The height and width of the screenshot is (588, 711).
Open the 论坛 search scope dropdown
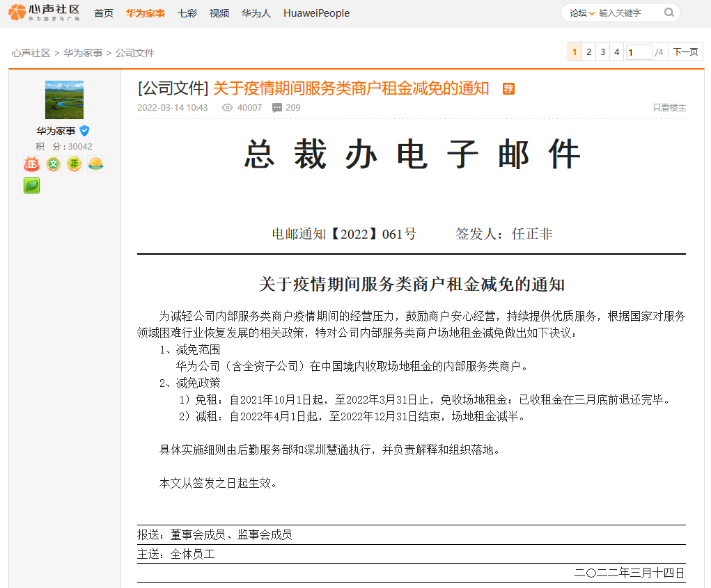coord(582,13)
